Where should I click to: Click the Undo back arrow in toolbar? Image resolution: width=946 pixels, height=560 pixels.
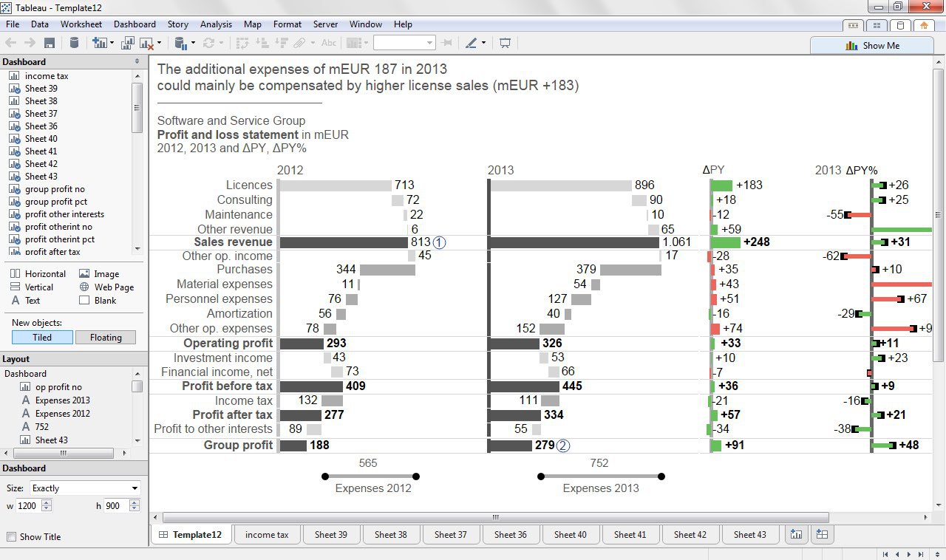click(x=12, y=43)
